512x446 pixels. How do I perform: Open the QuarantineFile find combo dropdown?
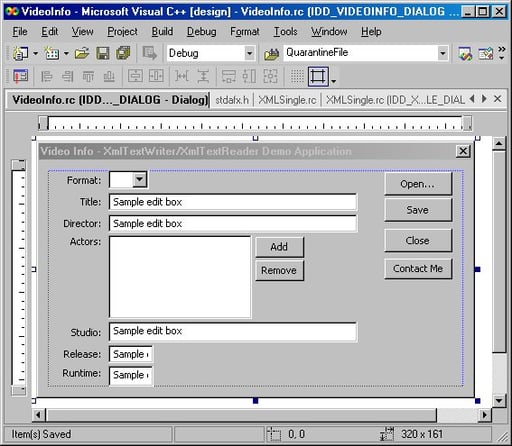coord(442,53)
